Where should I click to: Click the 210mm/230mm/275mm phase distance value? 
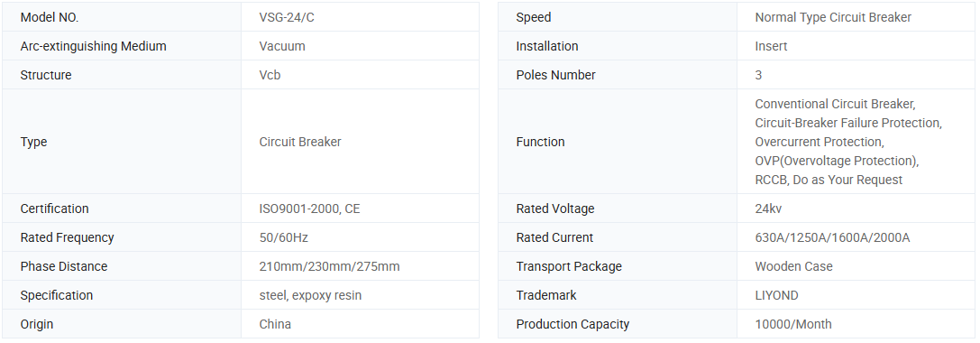[329, 266]
